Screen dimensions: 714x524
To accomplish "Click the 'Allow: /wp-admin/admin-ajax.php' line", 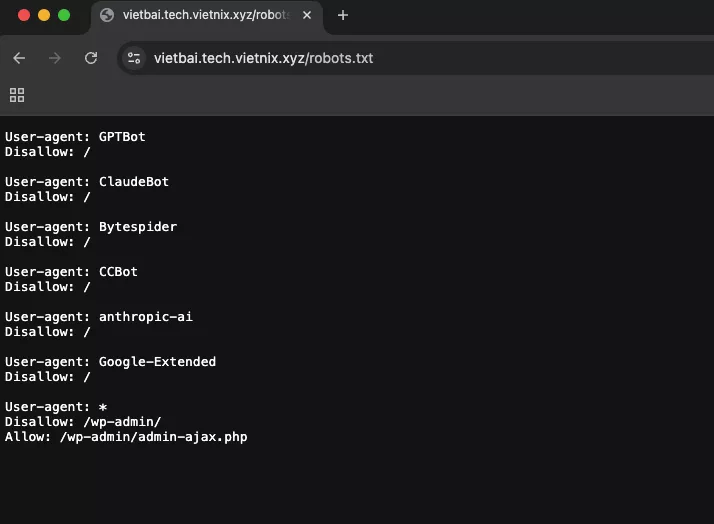I will point(126,437).
